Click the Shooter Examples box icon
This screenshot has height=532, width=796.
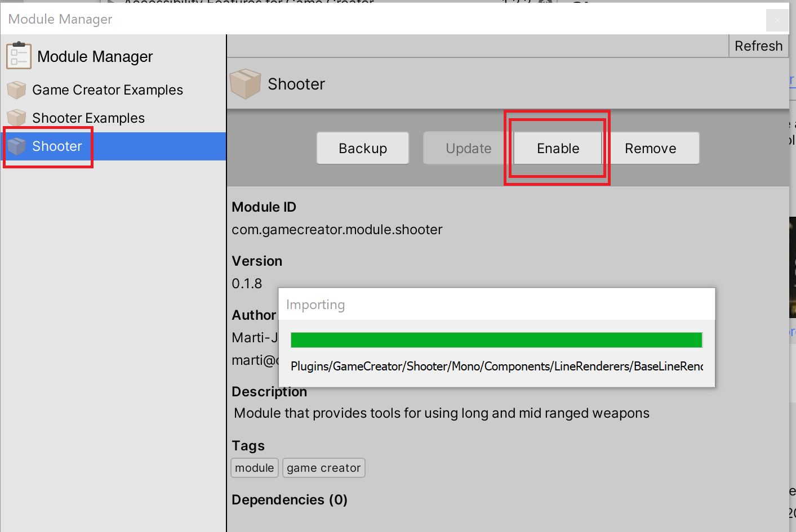(x=16, y=118)
